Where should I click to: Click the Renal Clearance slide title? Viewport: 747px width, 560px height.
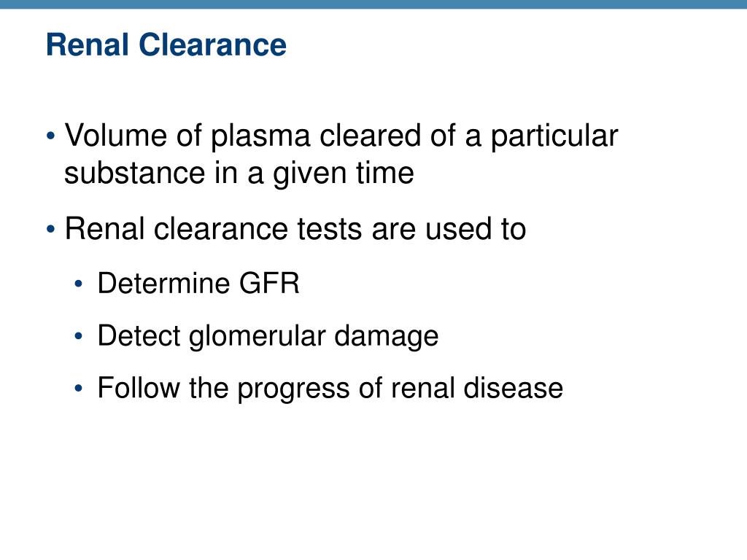tap(166, 44)
